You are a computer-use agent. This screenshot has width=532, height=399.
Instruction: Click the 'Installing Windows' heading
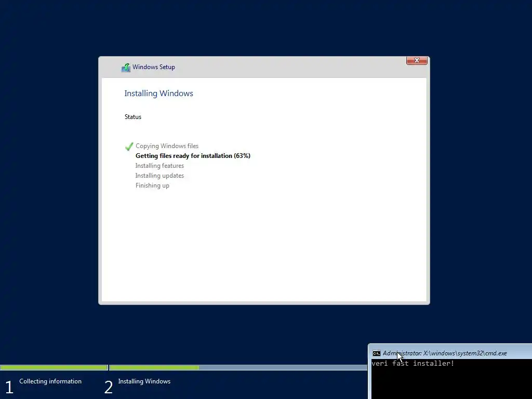click(158, 94)
